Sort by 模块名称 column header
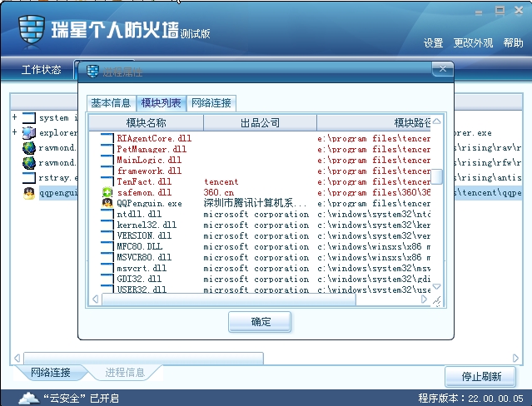The height and width of the screenshot is (406, 532). (146, 123)
